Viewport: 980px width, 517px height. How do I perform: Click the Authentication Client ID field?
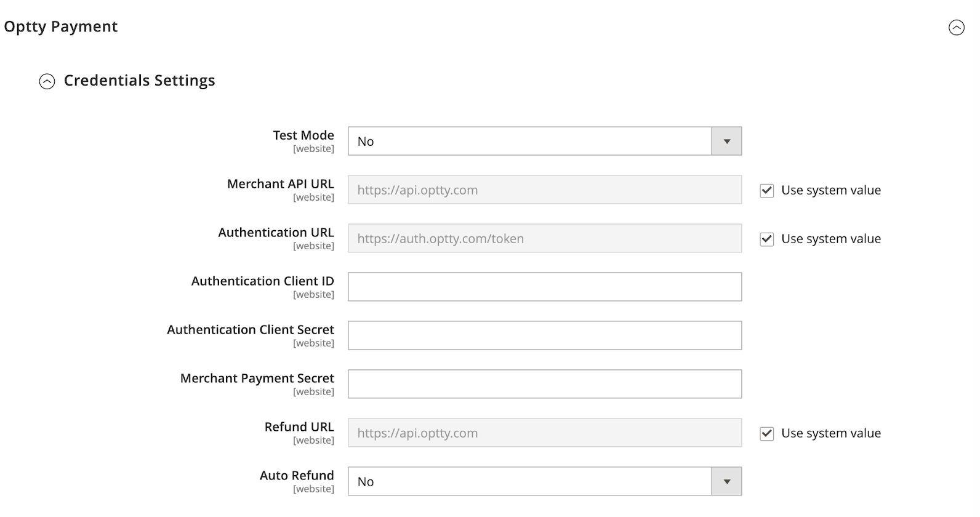click(x=544, y=287)
